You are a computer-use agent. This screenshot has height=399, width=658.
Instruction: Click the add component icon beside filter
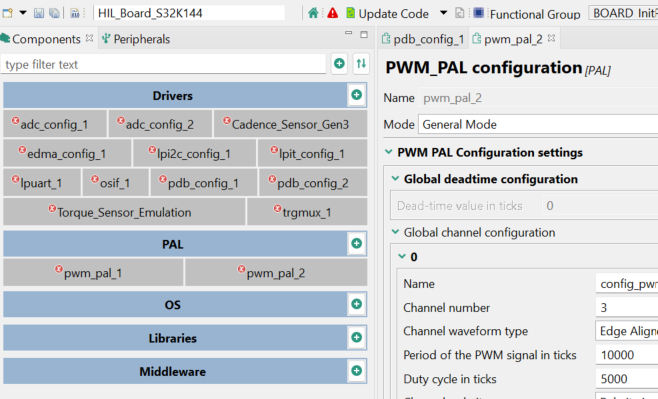pos(339,64)
